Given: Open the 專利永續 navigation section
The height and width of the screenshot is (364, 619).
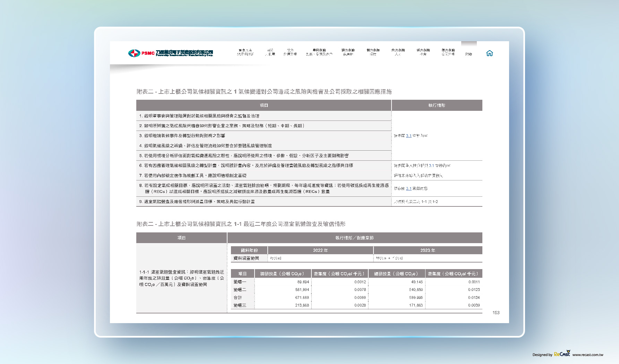Looking at the screenshot, I should pos(319,52).
